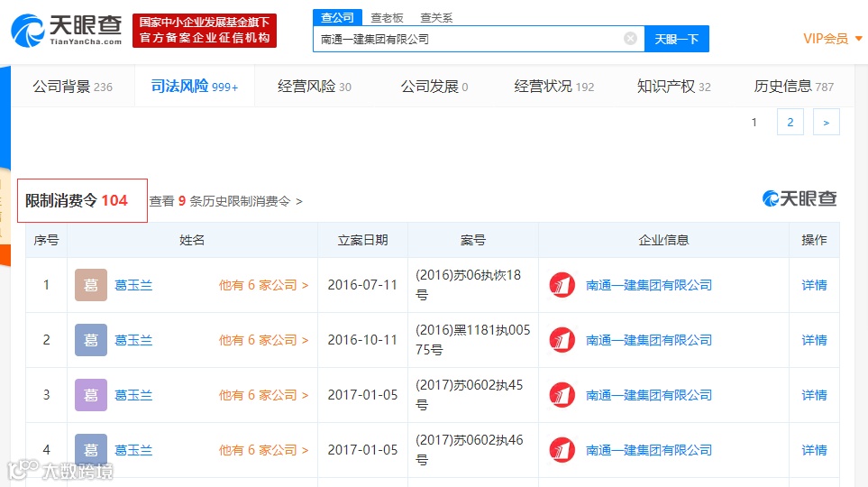Open the VIP会员 dropdown menu
Screen dimensions: 868x487
833,39
